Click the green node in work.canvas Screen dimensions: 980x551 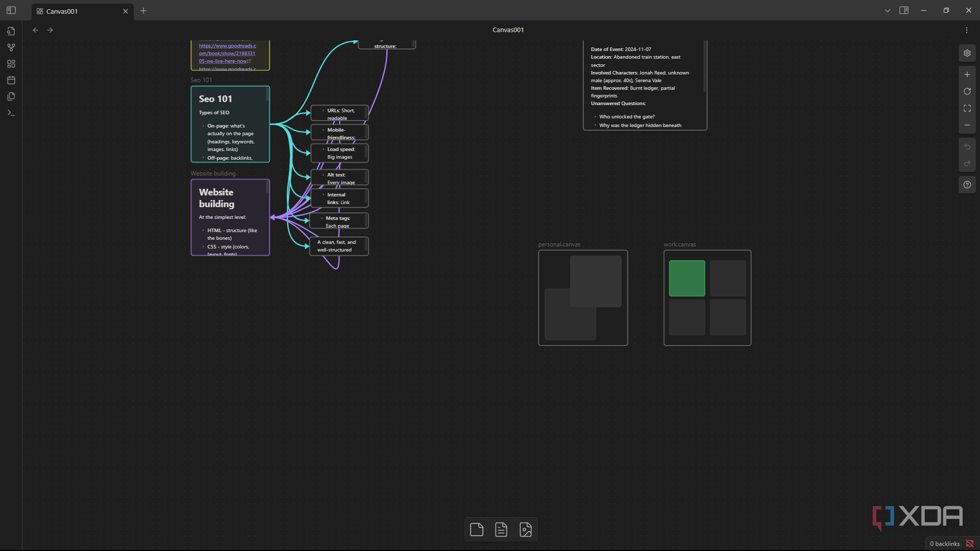tap(687, 279)
